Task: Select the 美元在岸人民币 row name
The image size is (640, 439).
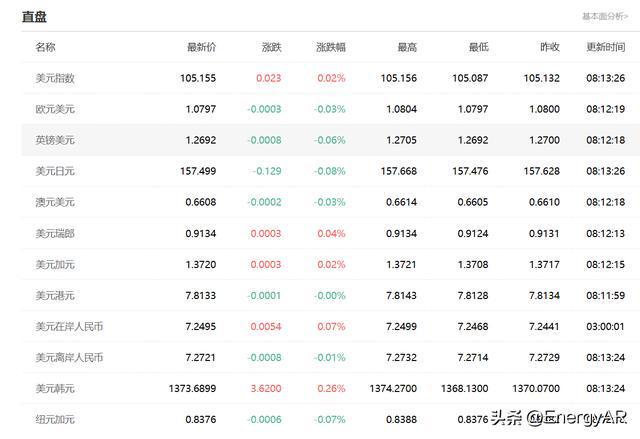Action: 69,326
